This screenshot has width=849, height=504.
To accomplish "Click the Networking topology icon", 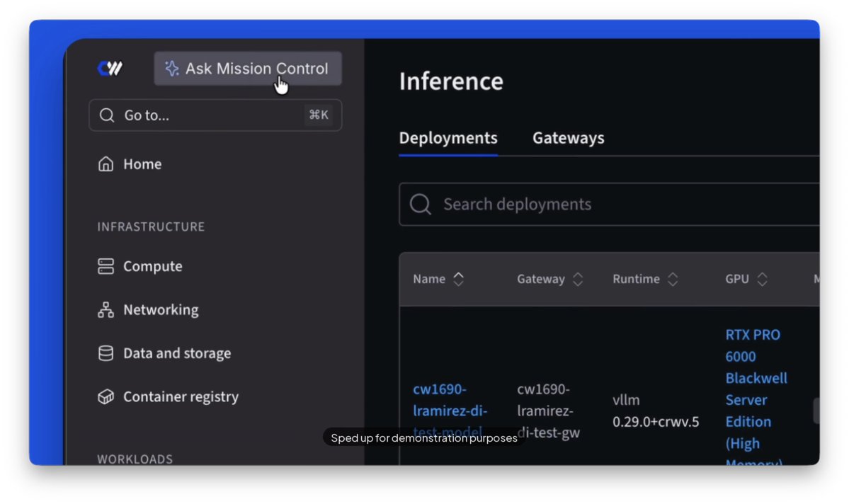I will click(x=106, y=309).
